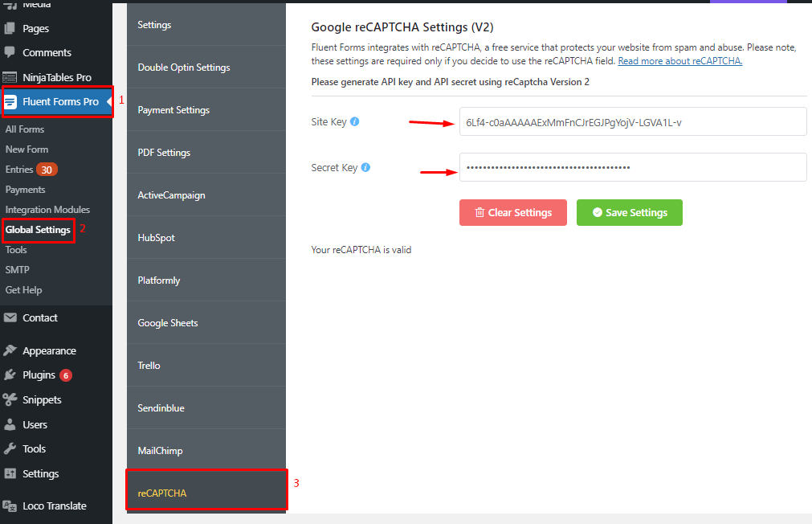Image resolution: width=812 pixels, height=524 pixels.
Task: Select reCAPTCHA settings tab
Action: pos(206,493)
